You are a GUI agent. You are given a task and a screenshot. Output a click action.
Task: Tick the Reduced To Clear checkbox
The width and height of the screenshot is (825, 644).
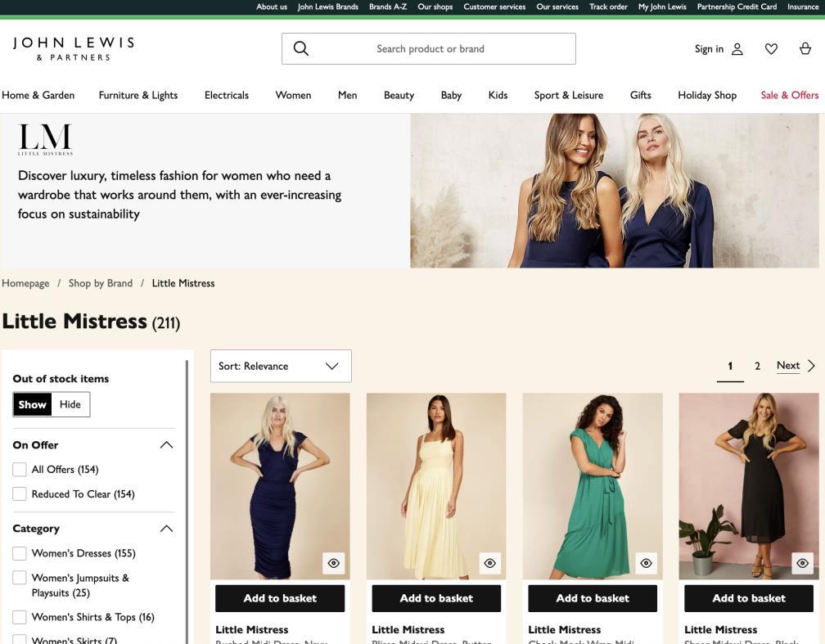(x=20, y=494)
